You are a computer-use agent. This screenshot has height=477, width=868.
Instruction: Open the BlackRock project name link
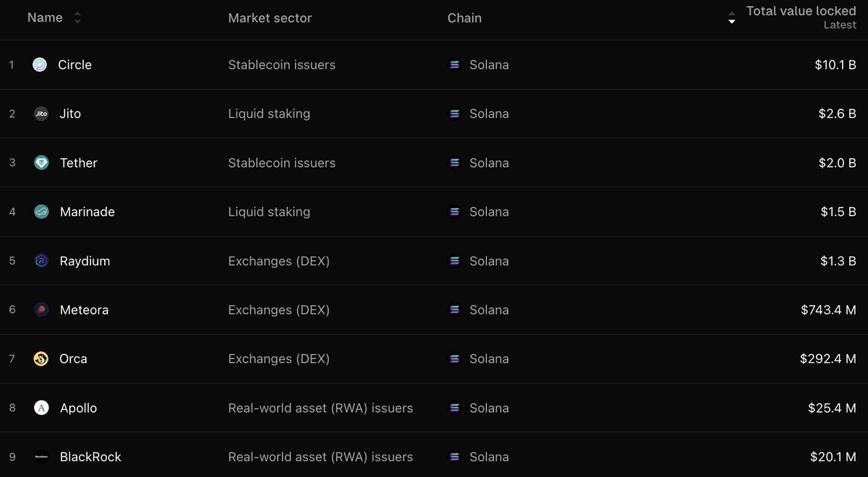[90, 457]
